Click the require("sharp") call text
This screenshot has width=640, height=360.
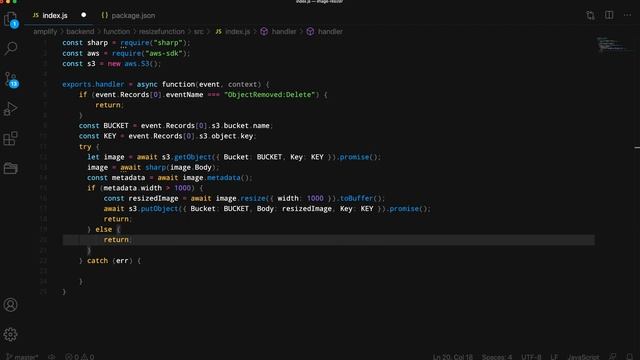click(153, 43)
